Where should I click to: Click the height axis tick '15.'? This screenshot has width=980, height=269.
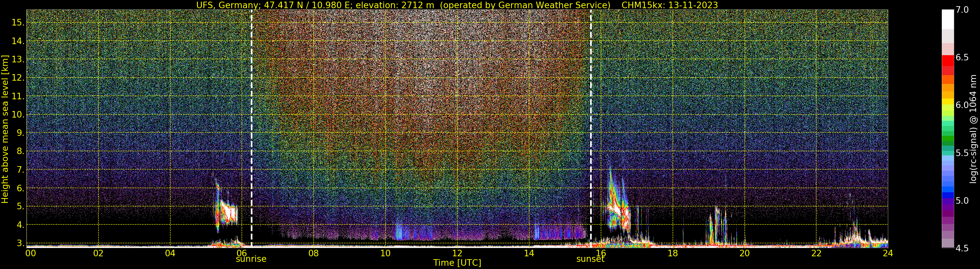click(18, 23)
